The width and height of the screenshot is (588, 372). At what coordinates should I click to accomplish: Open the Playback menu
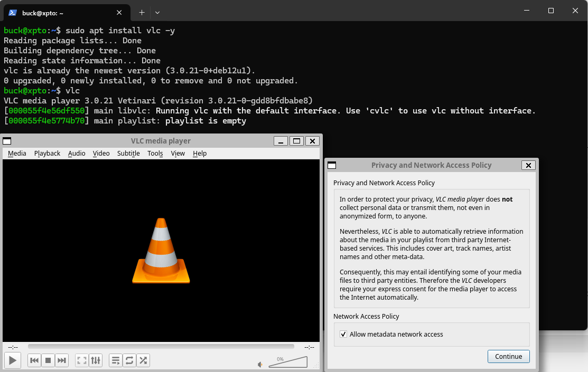[47, 154]
